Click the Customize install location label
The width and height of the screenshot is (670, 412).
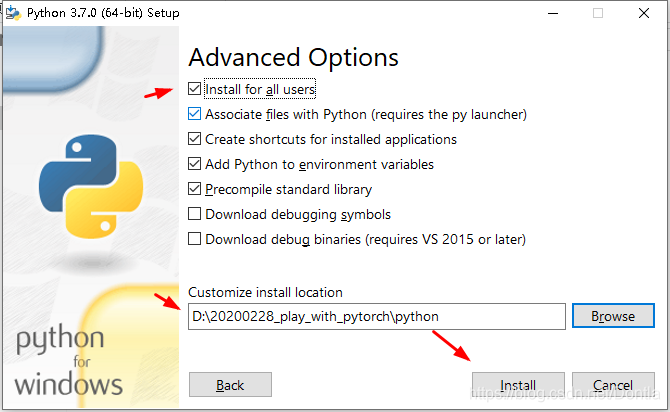(x=265, y=292)
